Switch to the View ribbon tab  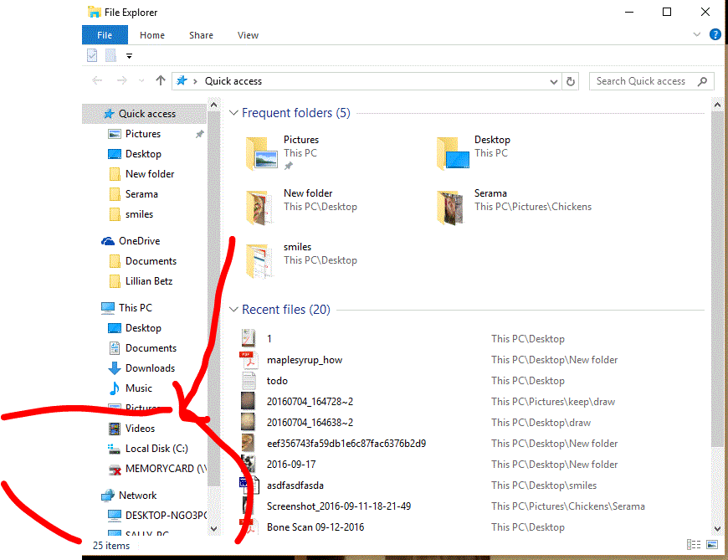click(x=248, y=35)
